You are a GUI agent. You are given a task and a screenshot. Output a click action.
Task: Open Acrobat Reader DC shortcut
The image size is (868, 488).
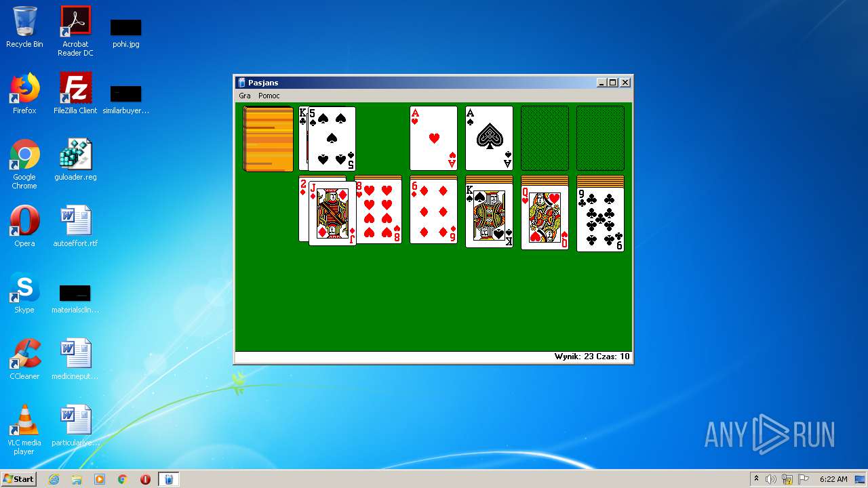(x=75, y=31)
